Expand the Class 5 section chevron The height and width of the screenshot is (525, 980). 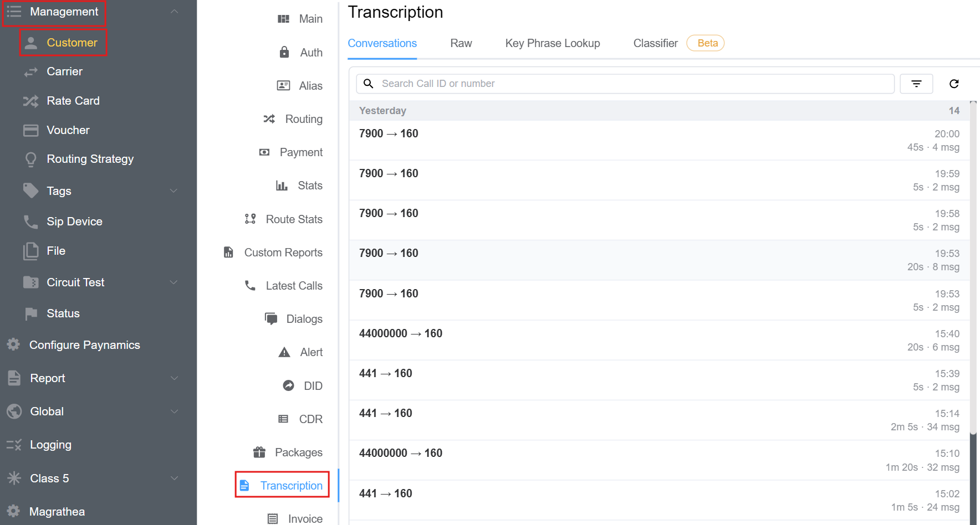click(174, 478)
